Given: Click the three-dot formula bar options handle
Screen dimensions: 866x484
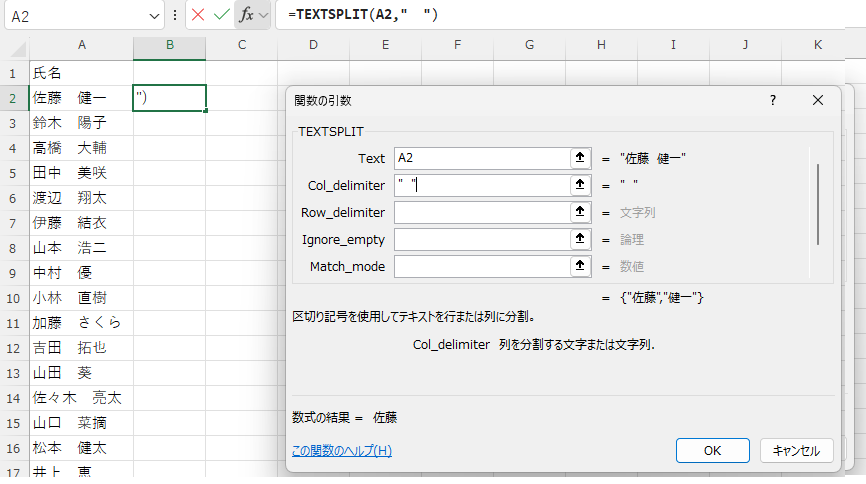Looking at the screenshot, I should [175, 16].
